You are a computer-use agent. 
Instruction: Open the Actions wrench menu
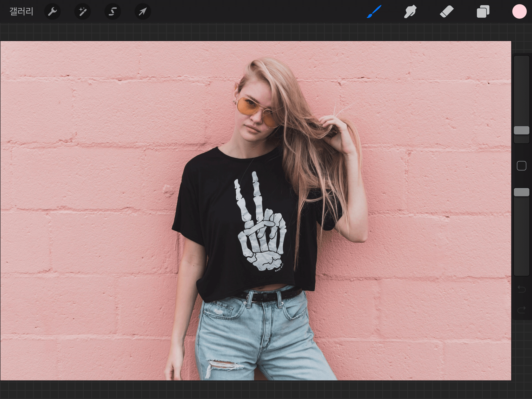(52, 11)
